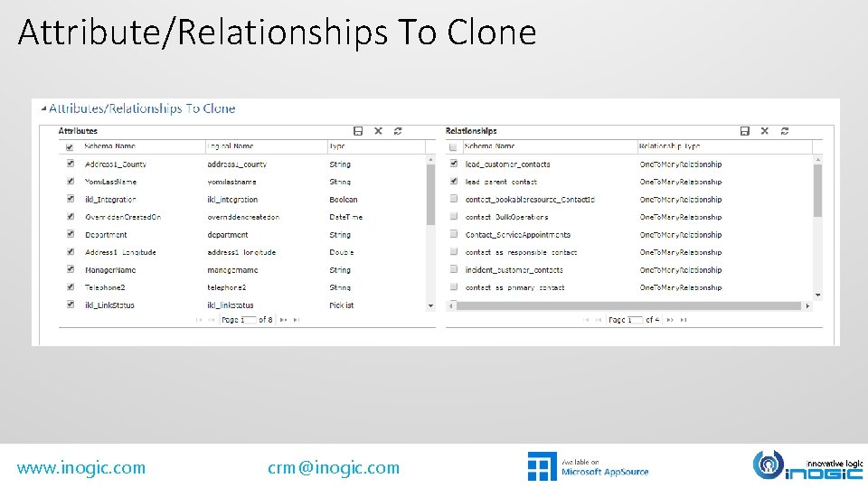This screenshot has height=488, width=868.
Task: Uncheck the Department attribute
Action: (x=71, y=234)
